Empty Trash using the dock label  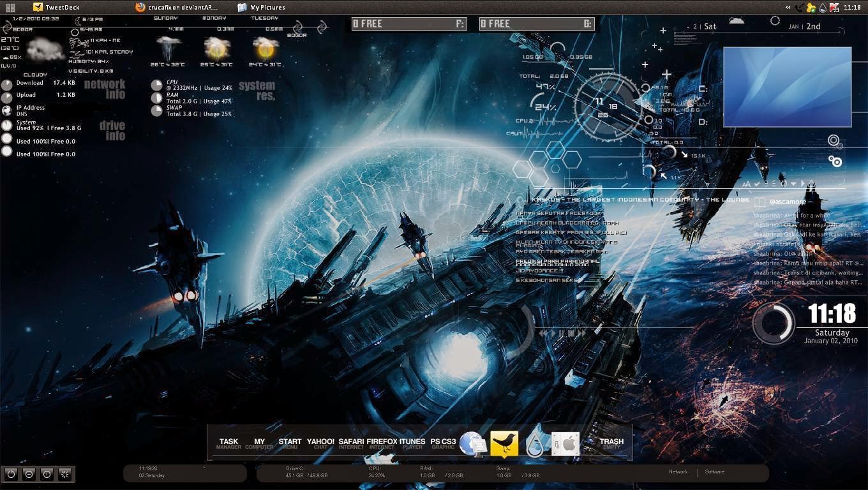point(611,441)
